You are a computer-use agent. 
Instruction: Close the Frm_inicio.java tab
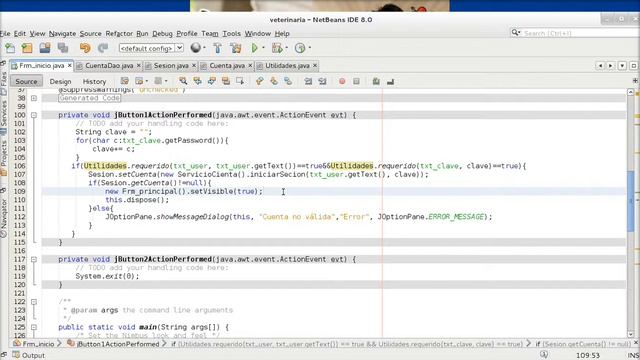[70, 65]
